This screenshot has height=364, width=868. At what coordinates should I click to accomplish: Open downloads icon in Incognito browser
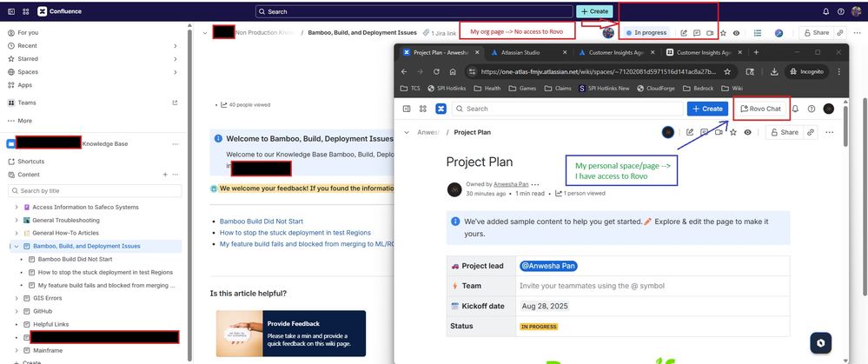tap(774, 72)
